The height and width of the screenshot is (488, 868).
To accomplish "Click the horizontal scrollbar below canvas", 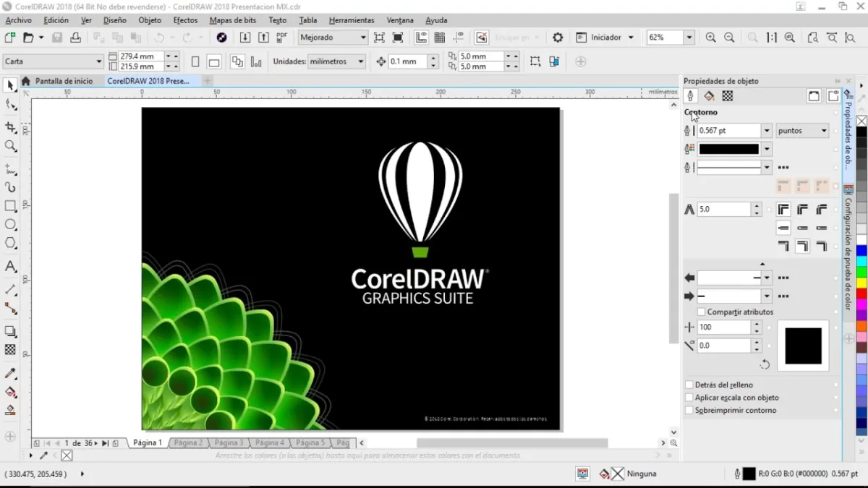I will pos(512,443).
